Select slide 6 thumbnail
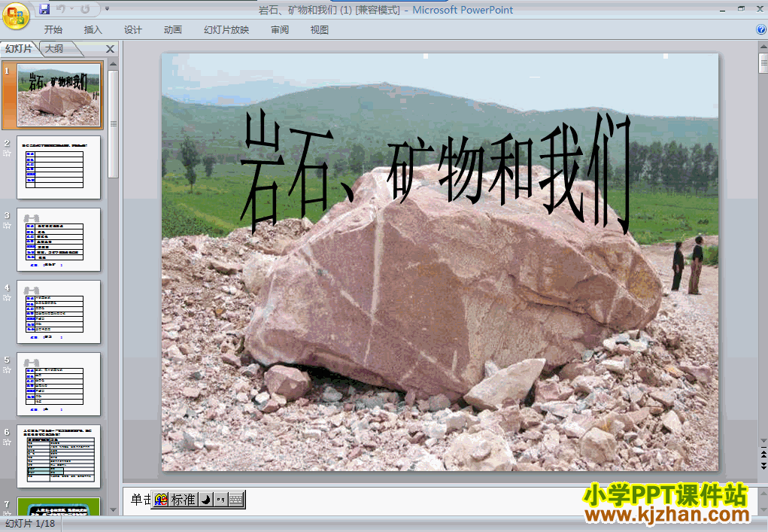The image size is (768, 532). click(x=59, y=457)
